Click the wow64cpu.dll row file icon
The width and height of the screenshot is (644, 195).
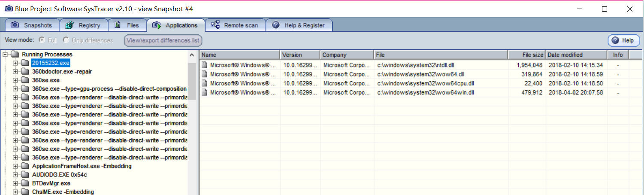205,83
